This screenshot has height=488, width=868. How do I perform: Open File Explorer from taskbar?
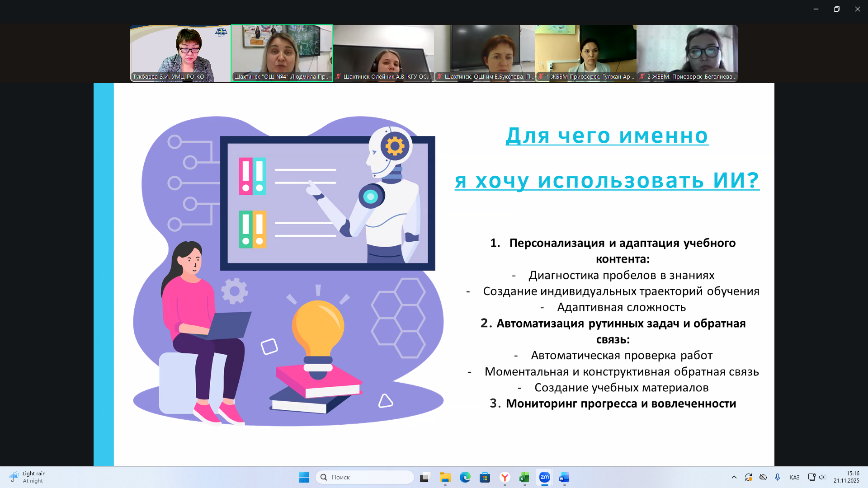[x=445, y=477]
